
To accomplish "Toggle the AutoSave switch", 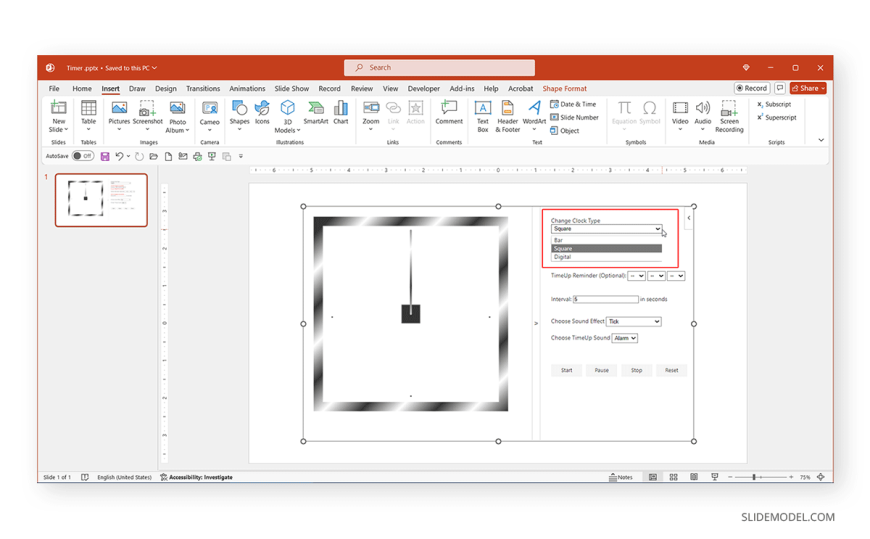I will pos(83,156).
